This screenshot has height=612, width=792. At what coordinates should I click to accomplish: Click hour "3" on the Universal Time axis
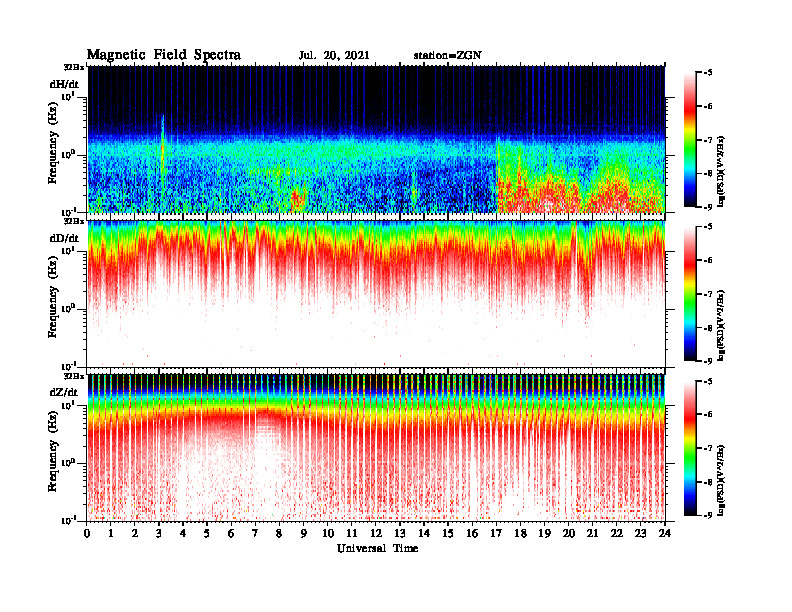coord(160,533)
